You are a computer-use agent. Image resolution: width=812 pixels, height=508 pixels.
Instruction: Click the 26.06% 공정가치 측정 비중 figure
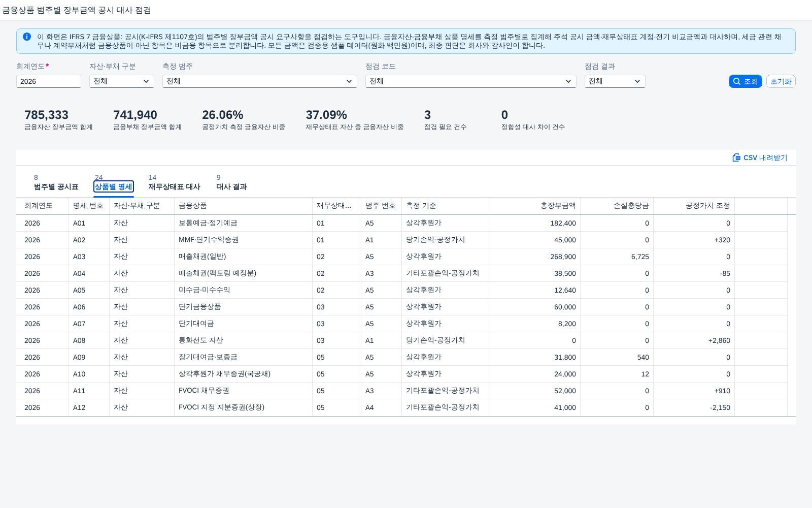point(223,115)
